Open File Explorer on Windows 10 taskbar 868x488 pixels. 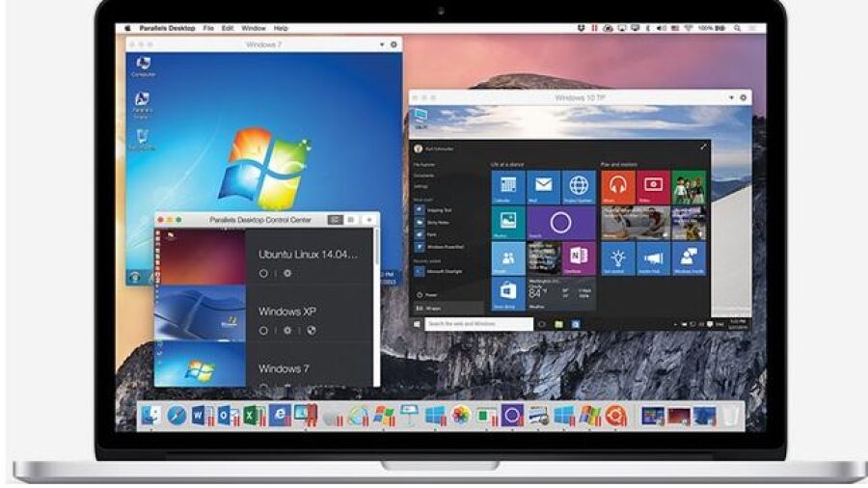pyautogui.click(x=558, y=324)
